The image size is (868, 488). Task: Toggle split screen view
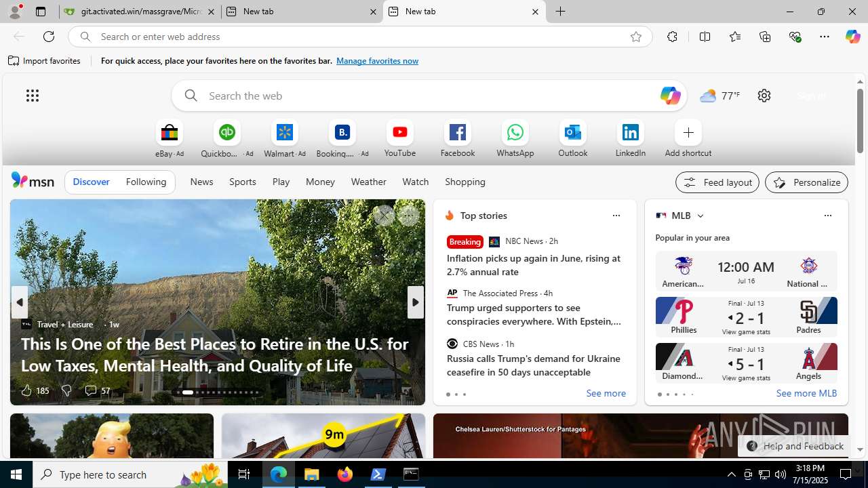coord(705,37)
